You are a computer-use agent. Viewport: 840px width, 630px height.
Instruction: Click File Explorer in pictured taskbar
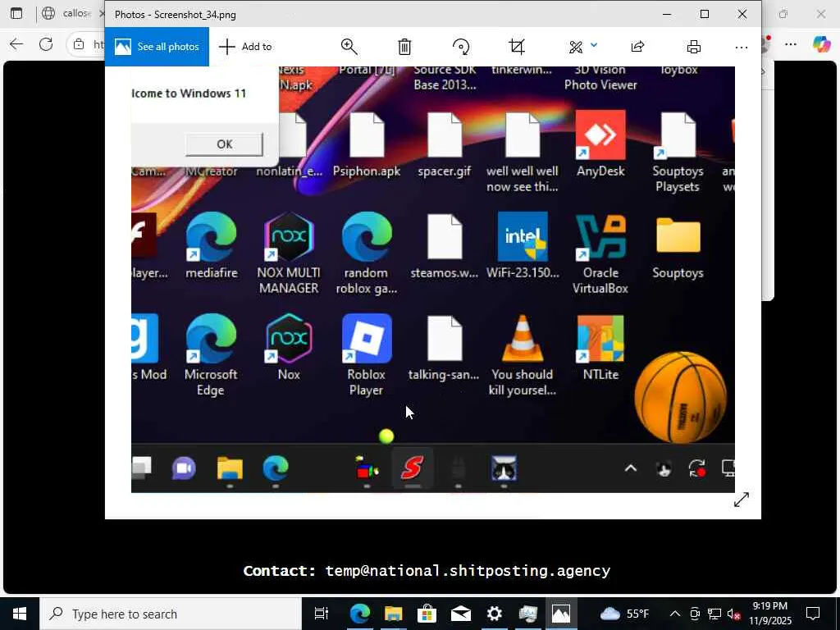230,468
